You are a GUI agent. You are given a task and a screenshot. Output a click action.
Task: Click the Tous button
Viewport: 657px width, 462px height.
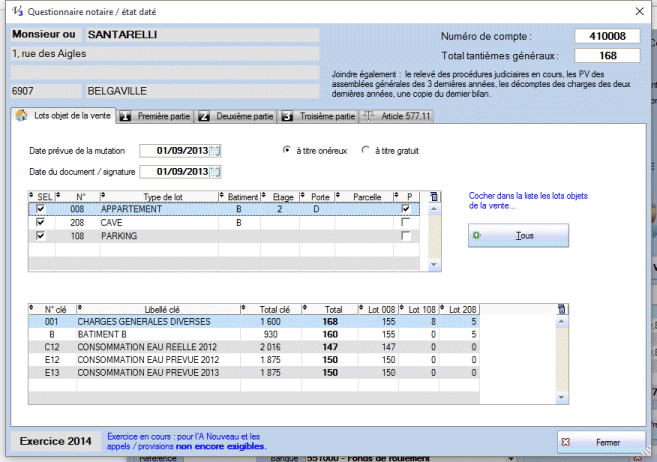click(518, 235)
